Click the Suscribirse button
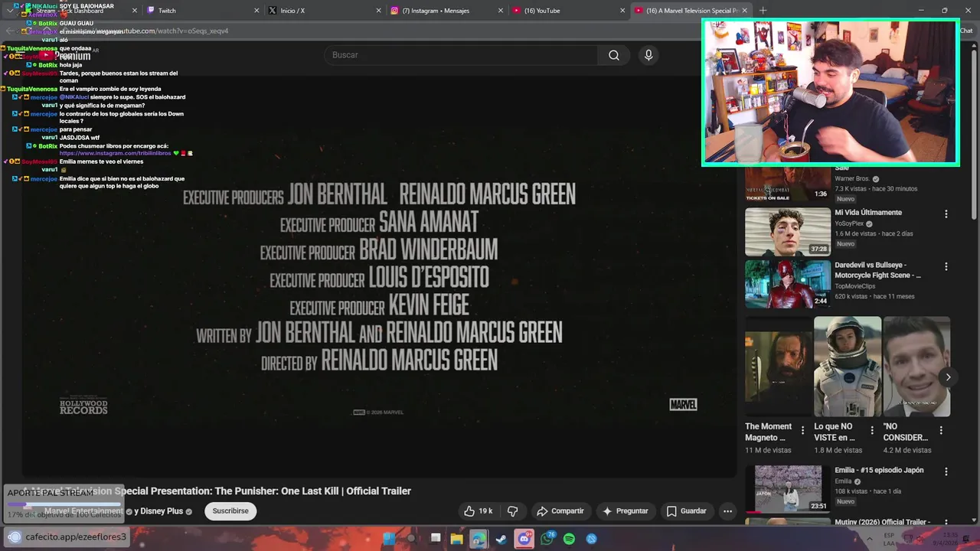980x551 pixels. pyautogui.click(x=230, y=511)
